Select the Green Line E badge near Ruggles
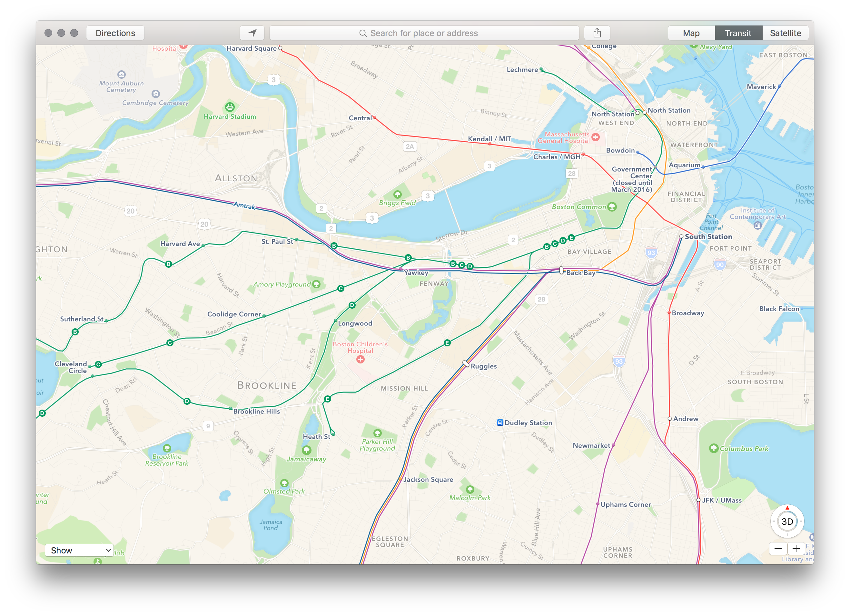 click(x=447, y=343)
